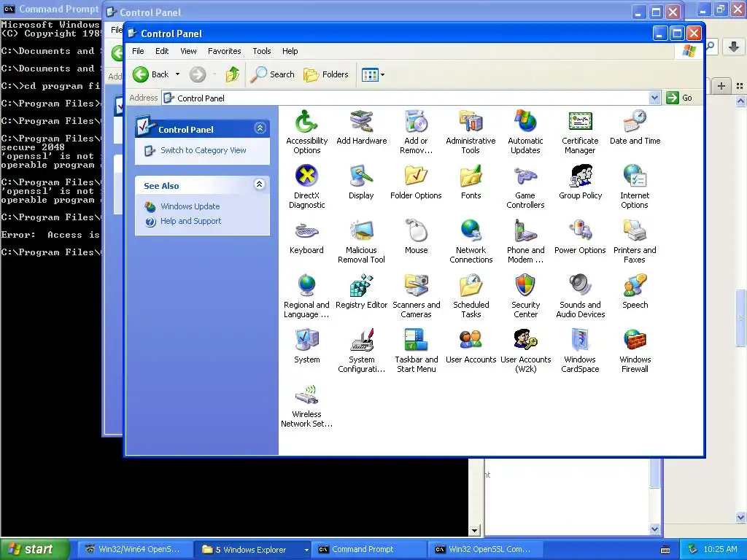Open the View menu
This screenshot has height=560, width=747.
point(188,51)
